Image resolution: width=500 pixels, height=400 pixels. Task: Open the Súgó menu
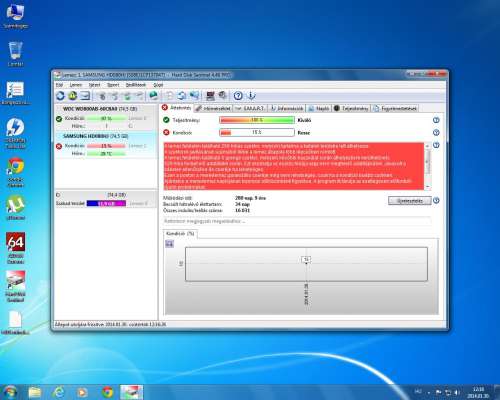[158, 85]
